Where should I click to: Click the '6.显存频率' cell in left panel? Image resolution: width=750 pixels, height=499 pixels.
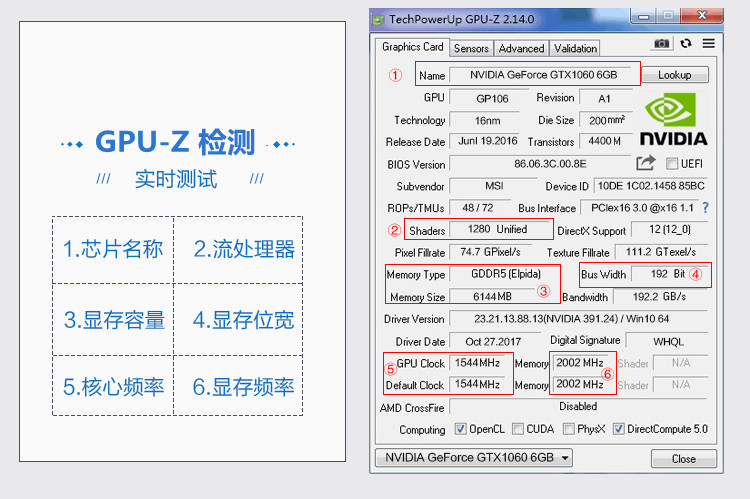[x=238, y=387]
